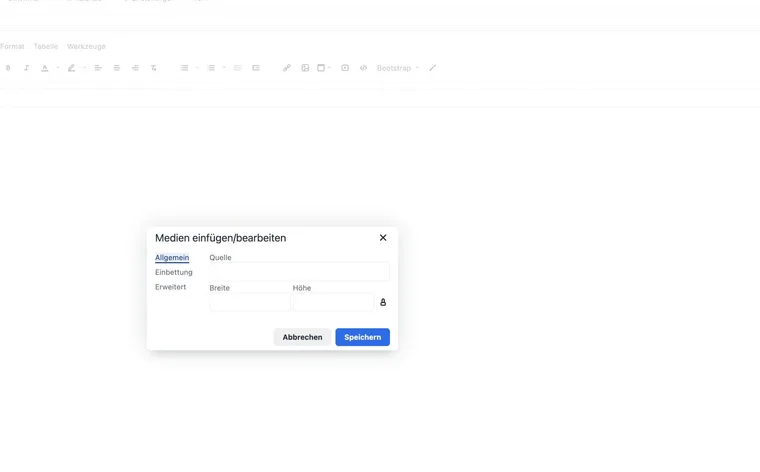Image resolution: width=760 pixels, height=472 pixels.
Task: Open the text color dropdown arrow
Action: pyautogui.click(x=58, y=68)
